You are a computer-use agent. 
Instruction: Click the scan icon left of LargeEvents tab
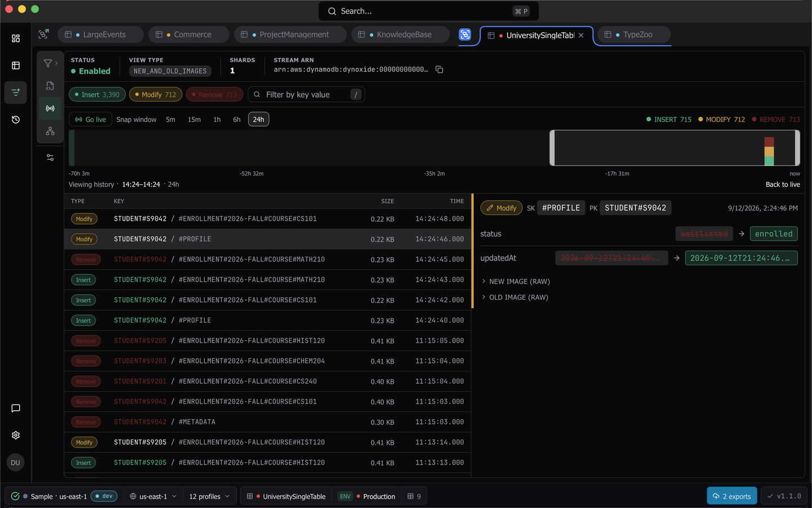(x=43, y=34)
